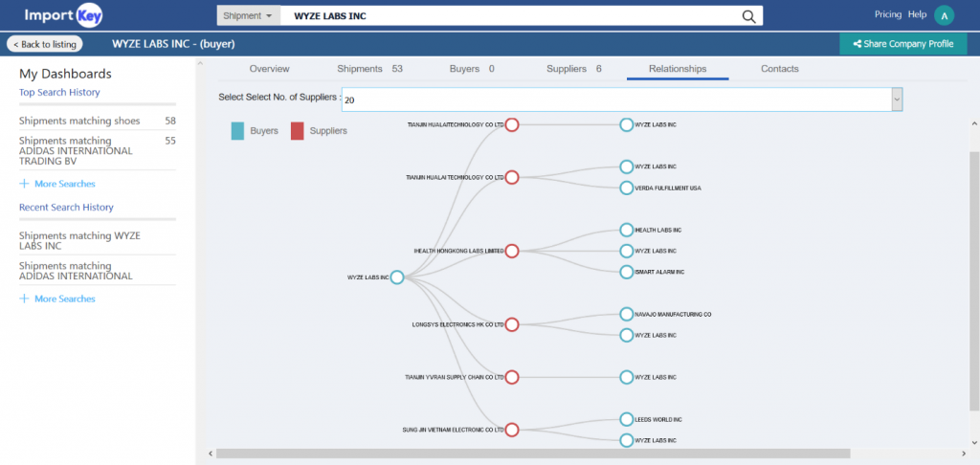This screenshot has height=465, width=980.
Task: Go to the Contacts tab
Action: [779, 69]
